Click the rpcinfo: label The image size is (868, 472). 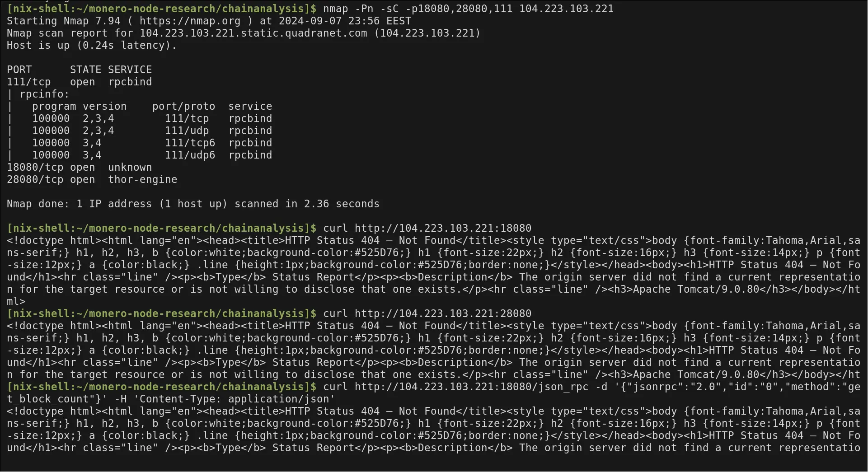coord(44,94)
